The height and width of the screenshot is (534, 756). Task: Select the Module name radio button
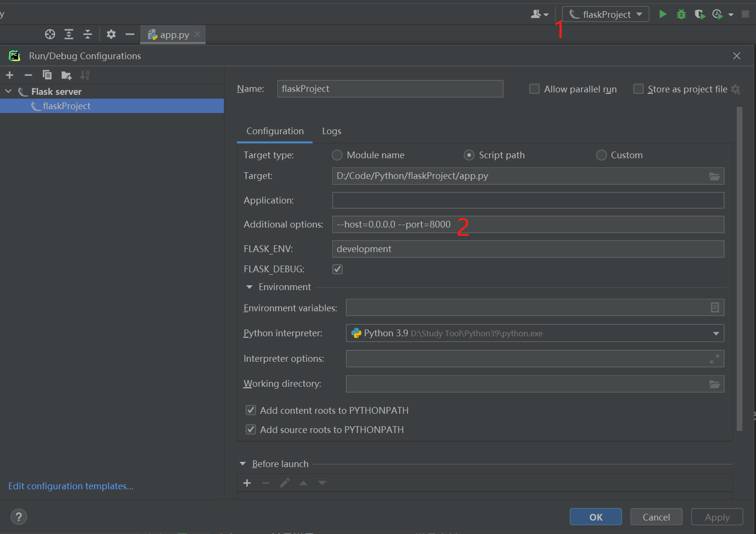pos(337,155)
